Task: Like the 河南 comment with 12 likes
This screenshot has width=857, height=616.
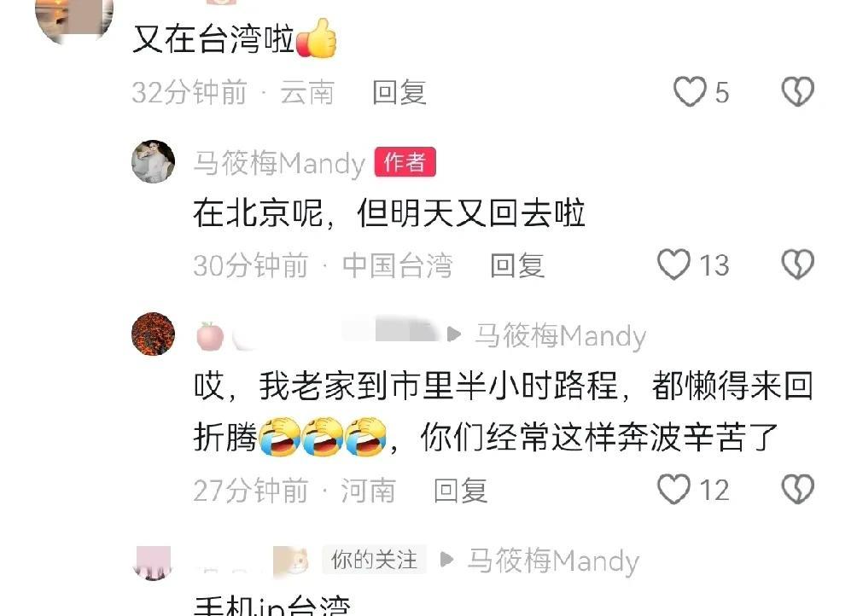Action: pyautogui.click(x=673, y=489)
